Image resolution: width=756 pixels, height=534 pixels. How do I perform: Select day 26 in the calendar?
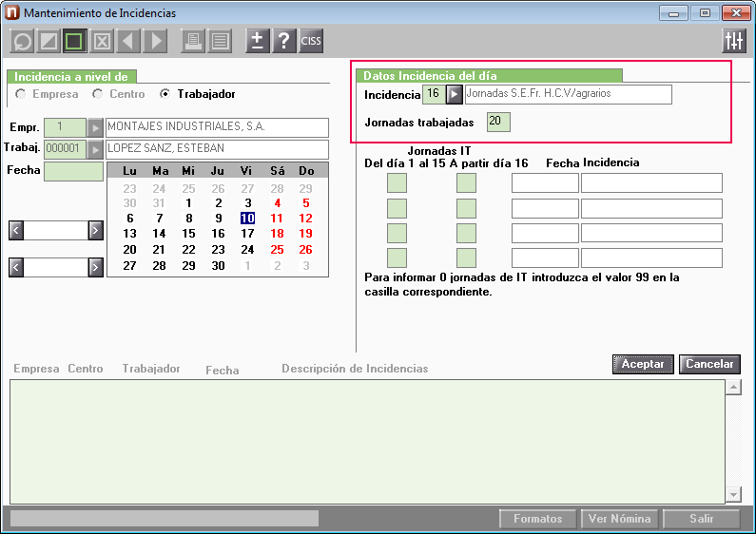(305, 250)
